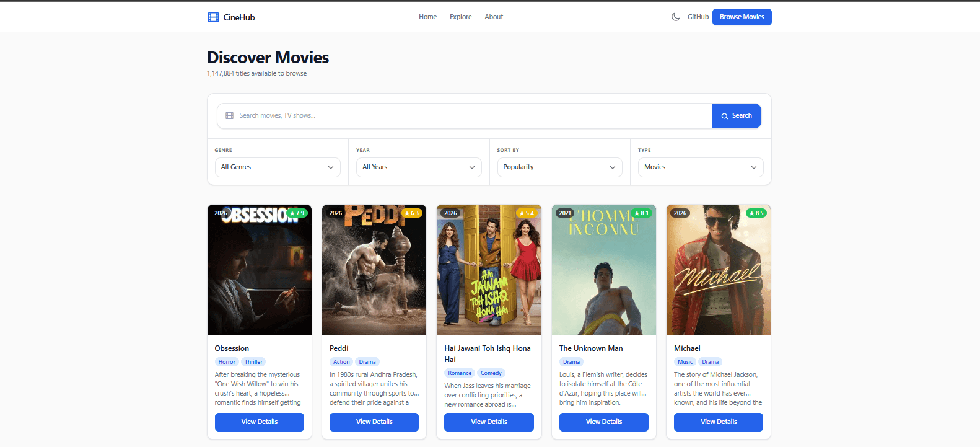
Task: View Details for Peddi
Action: [374, 422]
